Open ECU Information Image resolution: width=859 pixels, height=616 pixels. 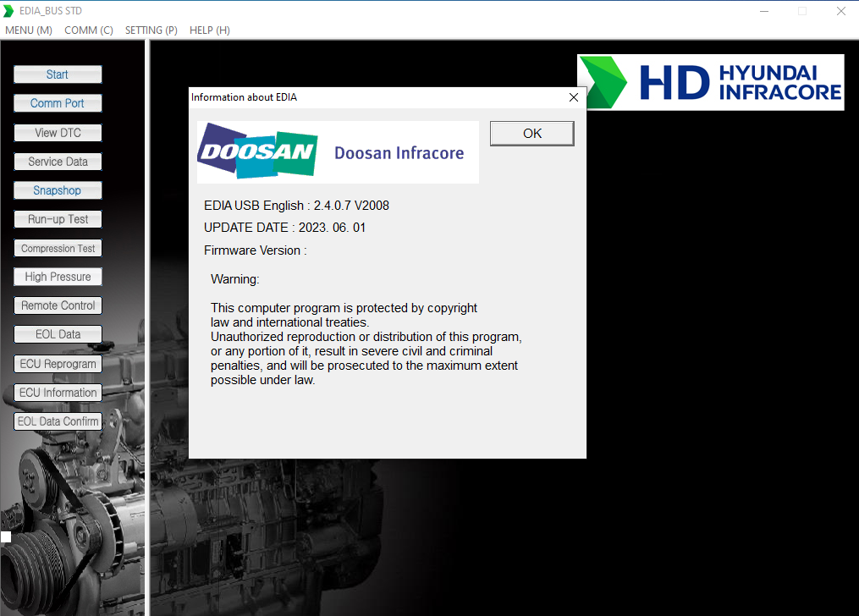pyautogui.click(x=58, y=393)
